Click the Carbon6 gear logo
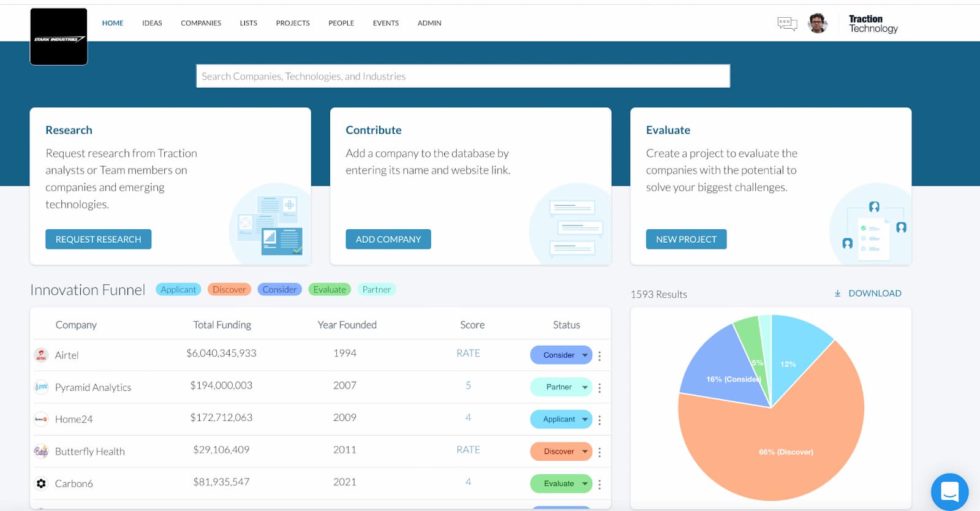Screen dimensions: 980x511 [x=41, y=483]
